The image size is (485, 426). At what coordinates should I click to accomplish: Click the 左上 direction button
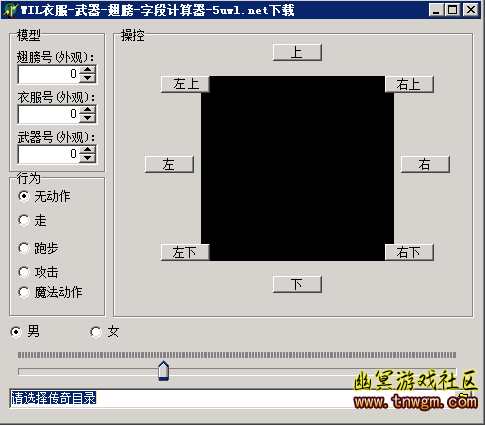click(x=185, y=84)
